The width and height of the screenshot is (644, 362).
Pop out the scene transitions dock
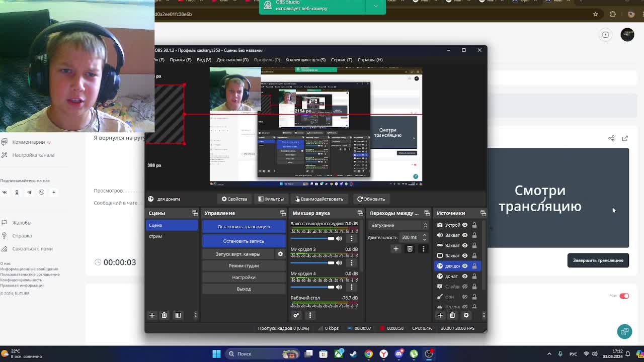coord(427,213)
